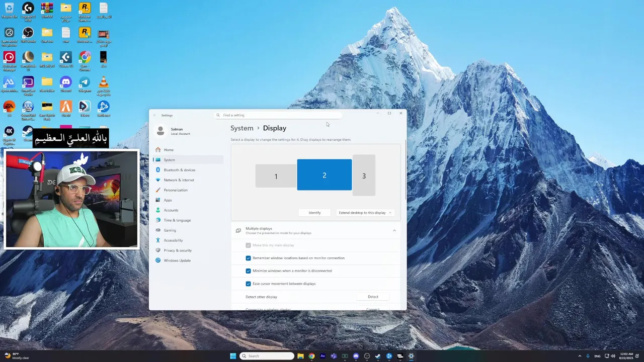The height and width of the screenshot is (362, 644).
Task: Open Privacy & security settings
Action: pos(189,250)
